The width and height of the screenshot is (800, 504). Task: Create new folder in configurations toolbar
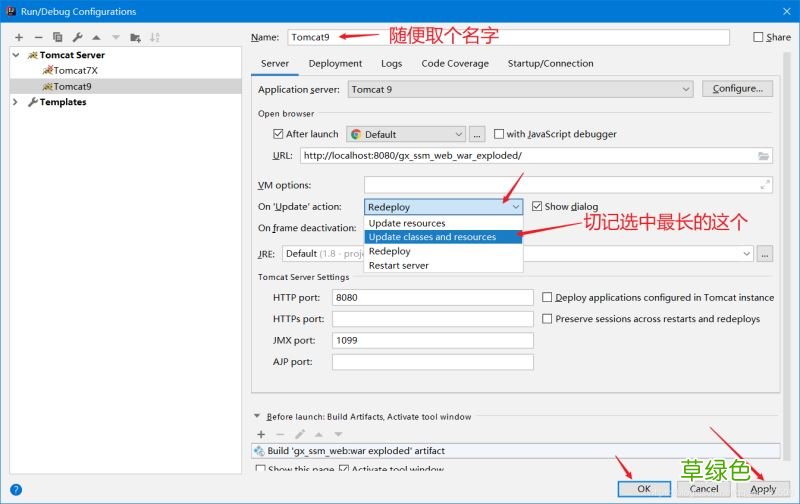[135, 37]
